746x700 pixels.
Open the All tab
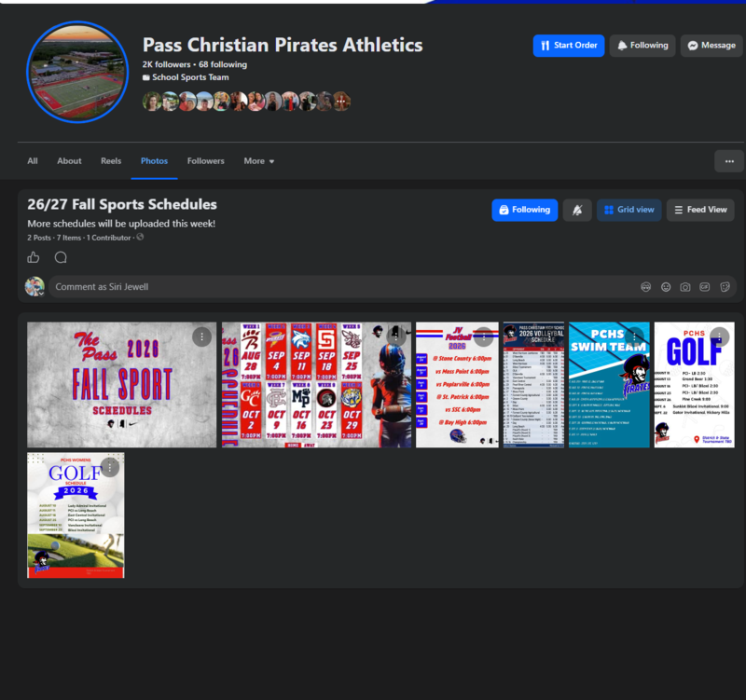[x=33, y=161]
